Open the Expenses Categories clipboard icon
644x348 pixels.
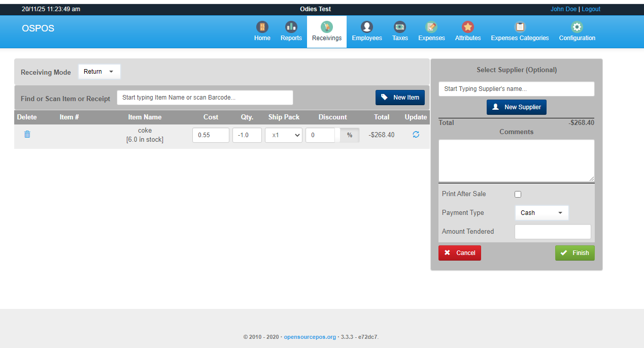pos(520,27)
